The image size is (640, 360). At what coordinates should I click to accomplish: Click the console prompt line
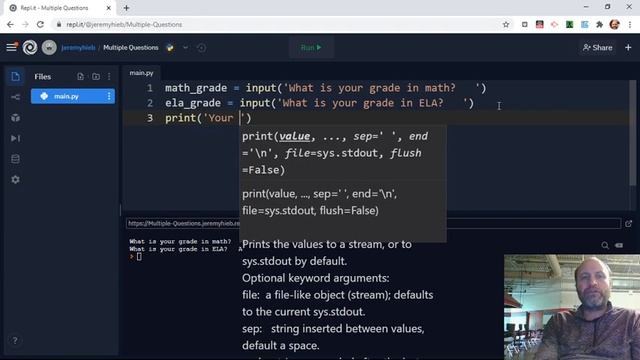coord(136,257)
